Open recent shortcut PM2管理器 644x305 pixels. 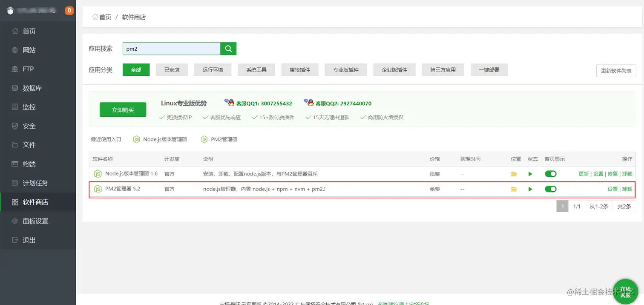(219, 139)
